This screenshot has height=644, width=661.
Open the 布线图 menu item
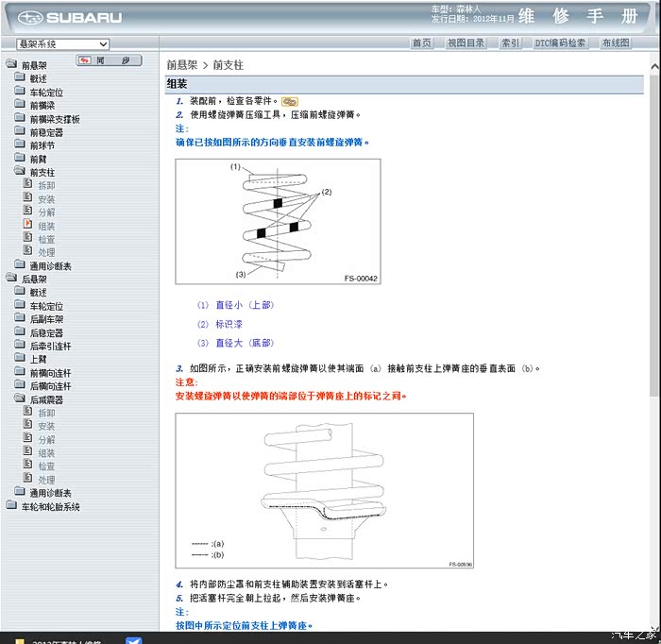point(615,43)
